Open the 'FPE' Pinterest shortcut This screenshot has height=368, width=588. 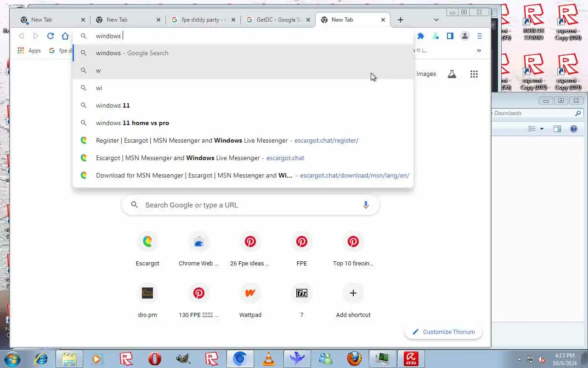click(x=302, y=249)
